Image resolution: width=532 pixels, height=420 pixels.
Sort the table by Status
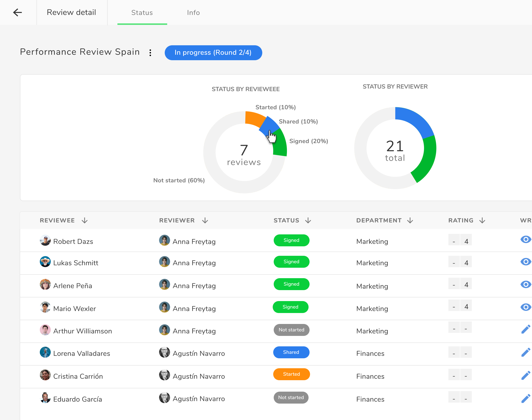pos(308,220)
